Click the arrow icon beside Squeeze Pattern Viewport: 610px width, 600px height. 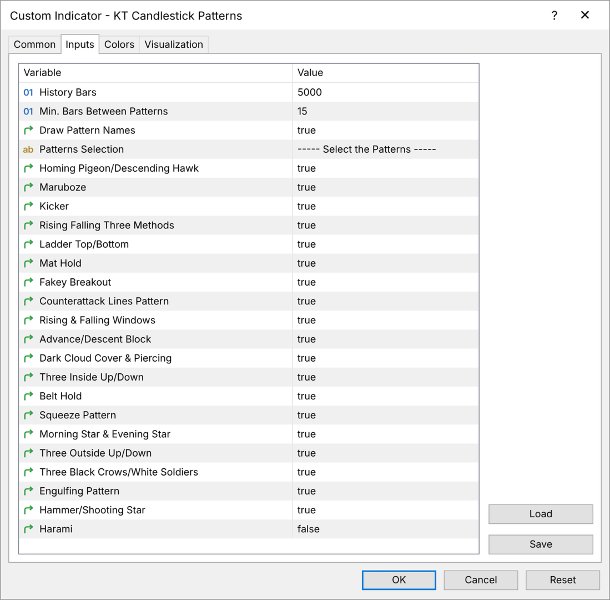click(28, 415)
